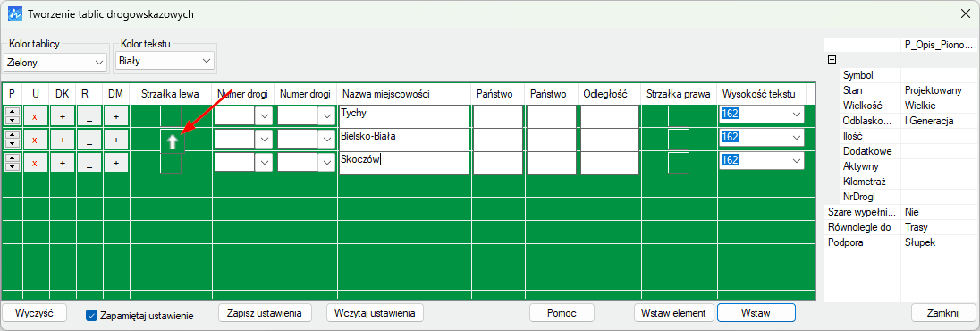Close the dialog with the Zamknij button

[x=943, y=313]
